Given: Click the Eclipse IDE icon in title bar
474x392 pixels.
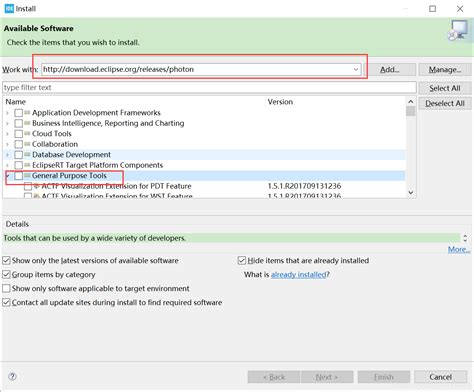Looking at the screenshot, I should click(x=9, y=8).
